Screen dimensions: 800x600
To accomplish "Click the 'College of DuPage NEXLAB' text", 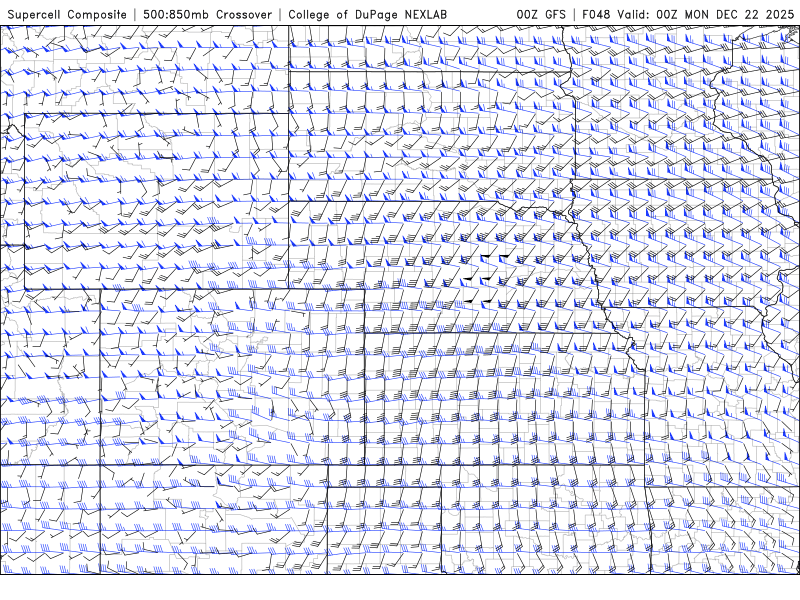I will point(367,15).
